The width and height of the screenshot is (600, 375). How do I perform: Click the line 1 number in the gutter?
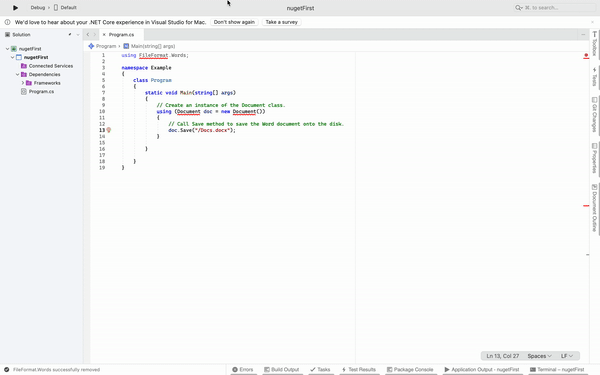pyautogui.click(x=103, y=55)
